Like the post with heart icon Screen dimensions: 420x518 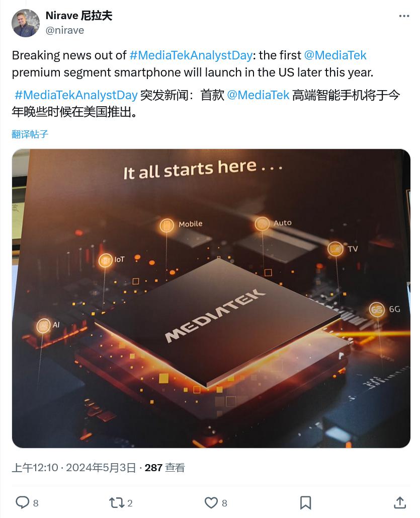pos(211,503)
